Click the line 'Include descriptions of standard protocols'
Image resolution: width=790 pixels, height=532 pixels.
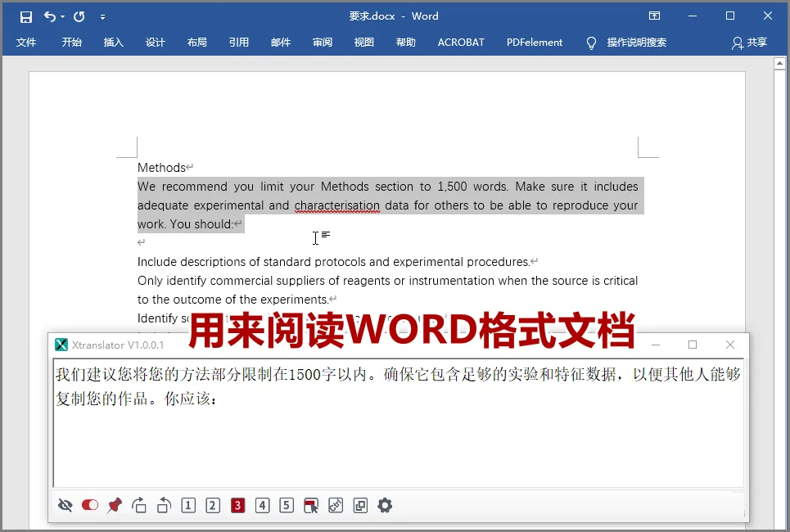(333, 262)
